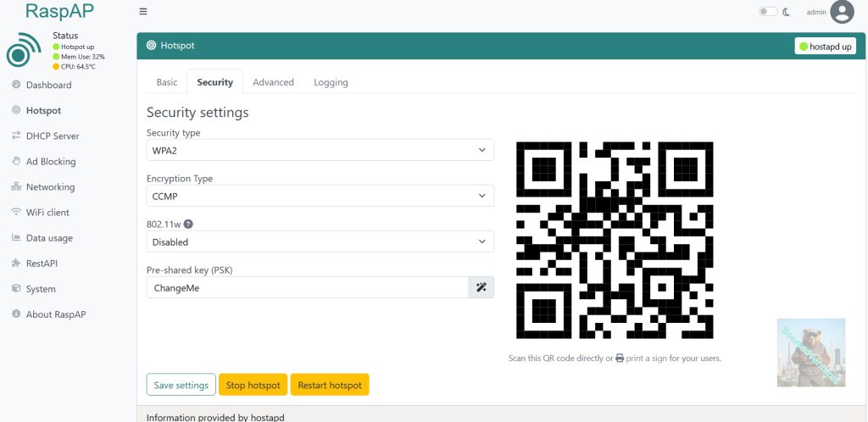Click 'Information provided by hostapd' text
This screenshot has width=868, height=422.
pos(215,418)
